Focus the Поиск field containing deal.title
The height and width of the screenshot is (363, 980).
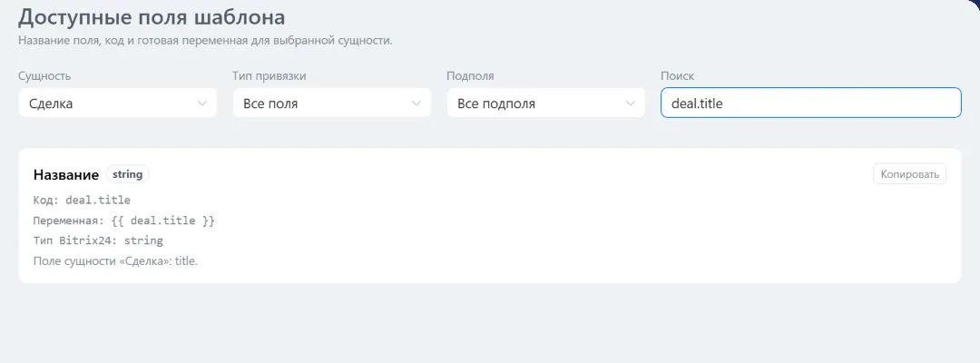click(x=810, y=103)
